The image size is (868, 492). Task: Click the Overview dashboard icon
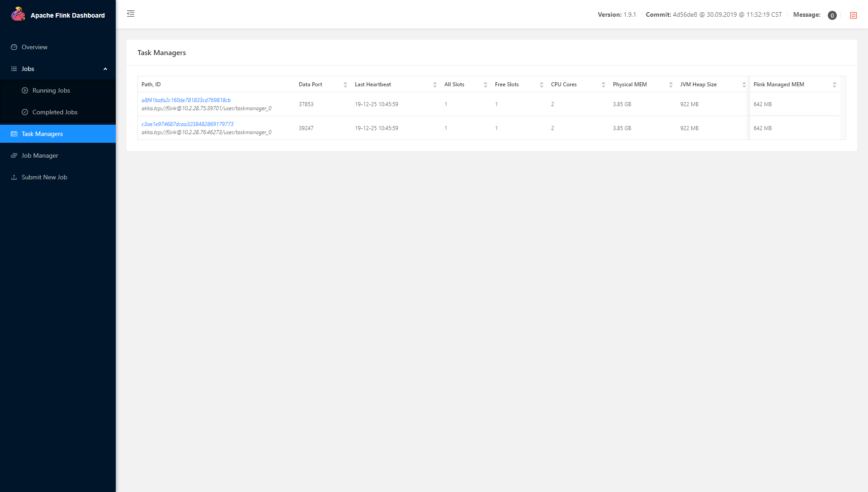point(14,47)
